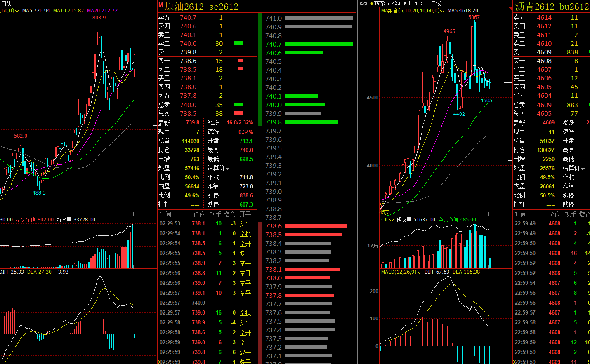Select the 日线 period label on the 沥青 chart
Screen dimensions: 590x364
[x=436, y=3]
